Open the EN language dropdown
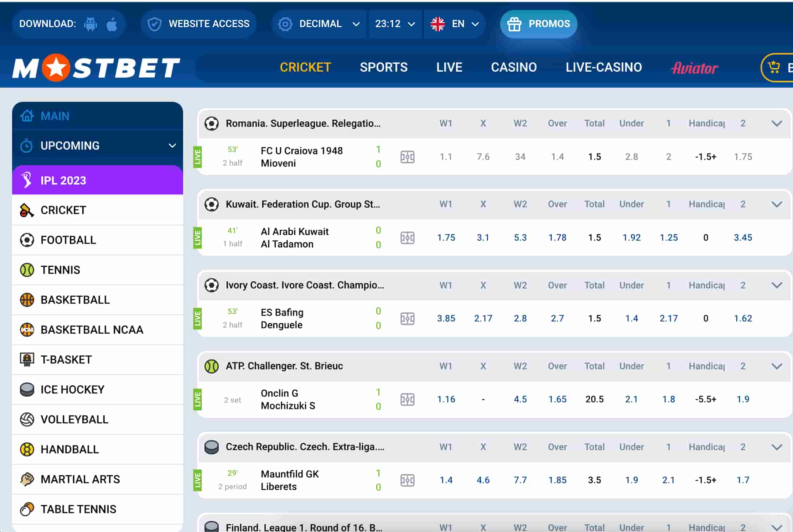Image resolution: width=793 pixels, height=532 pixels. click(x=455, y=24)
